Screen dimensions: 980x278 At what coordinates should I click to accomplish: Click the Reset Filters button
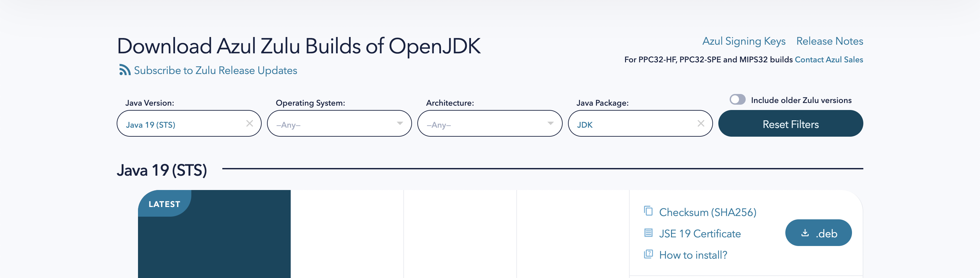(x=791, y=124)
